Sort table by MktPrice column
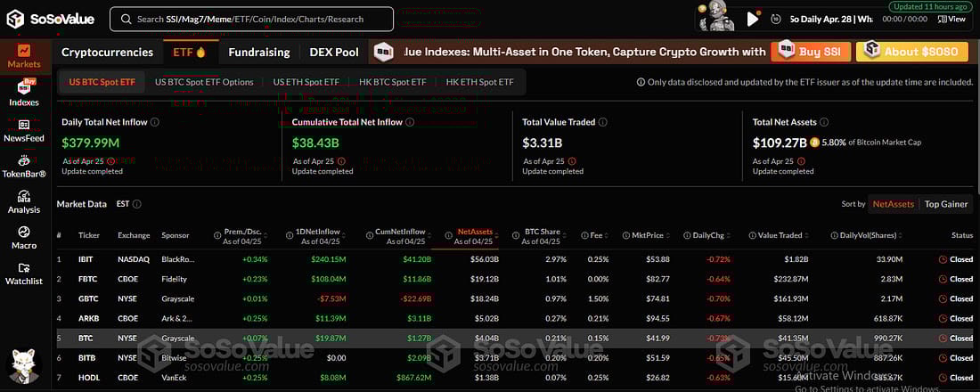Screen dimensions: 980x392 point(646,236)
